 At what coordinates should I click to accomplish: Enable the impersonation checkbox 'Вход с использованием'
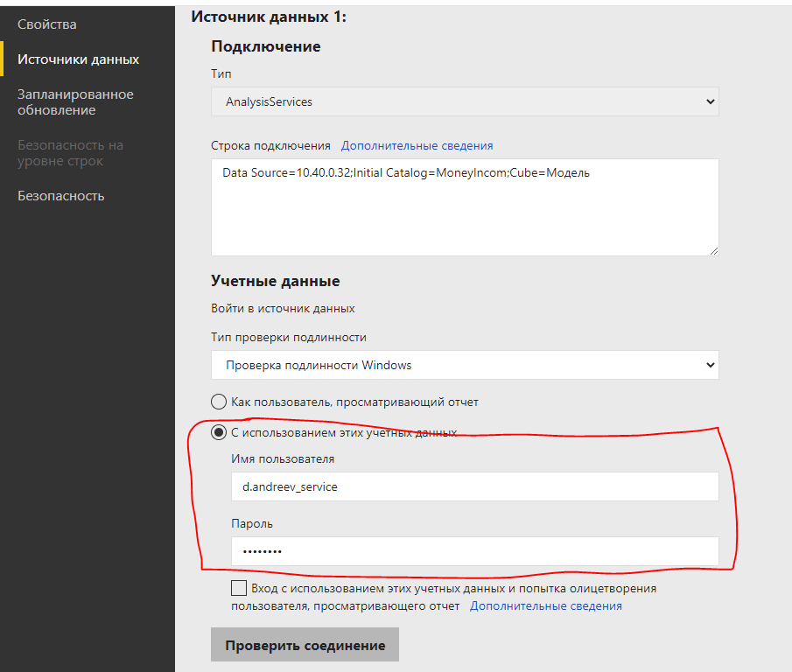tap(239, 588)
